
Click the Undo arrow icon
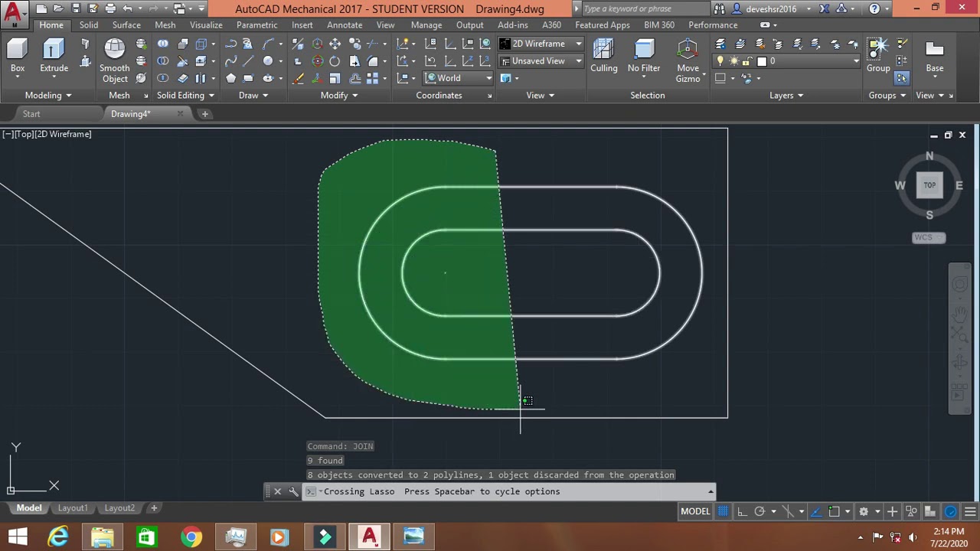coord(127,8)
